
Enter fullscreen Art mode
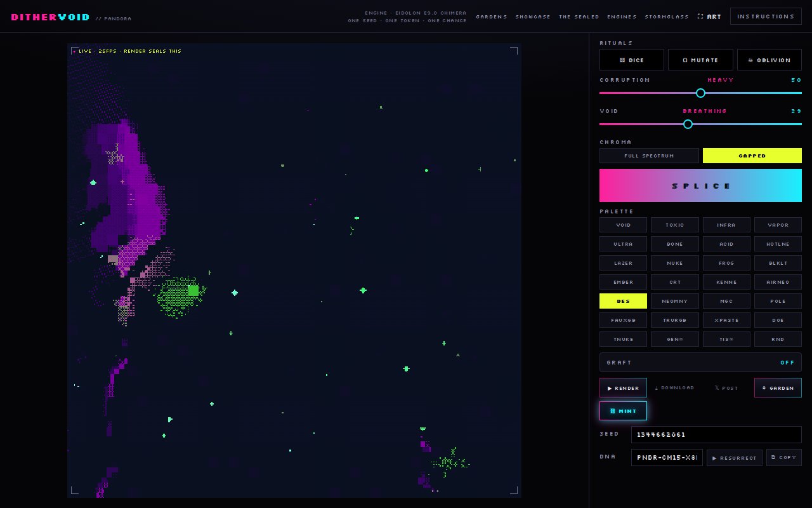[x=709, y=17]
